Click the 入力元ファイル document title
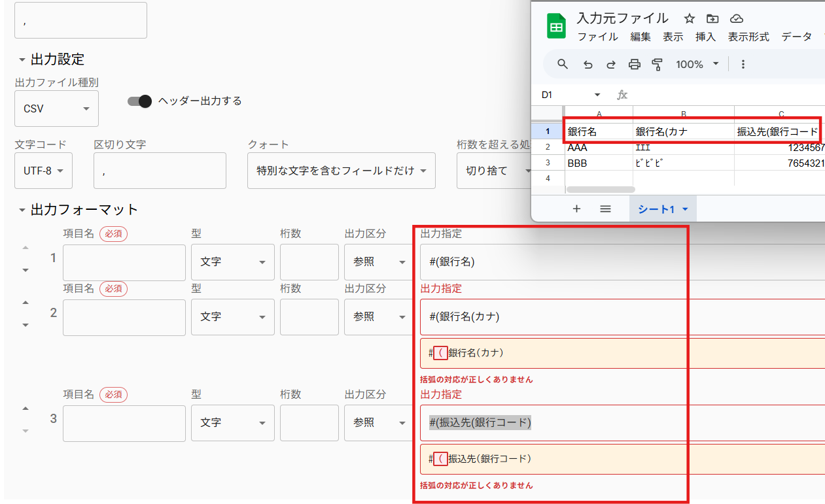 coord(622,18)
